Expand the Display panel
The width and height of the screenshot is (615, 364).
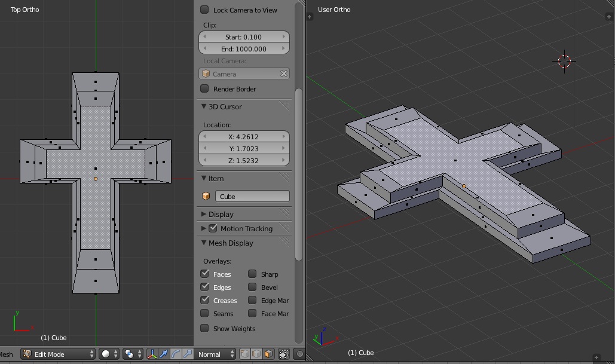pyautogui.click(x=221, y=214)
